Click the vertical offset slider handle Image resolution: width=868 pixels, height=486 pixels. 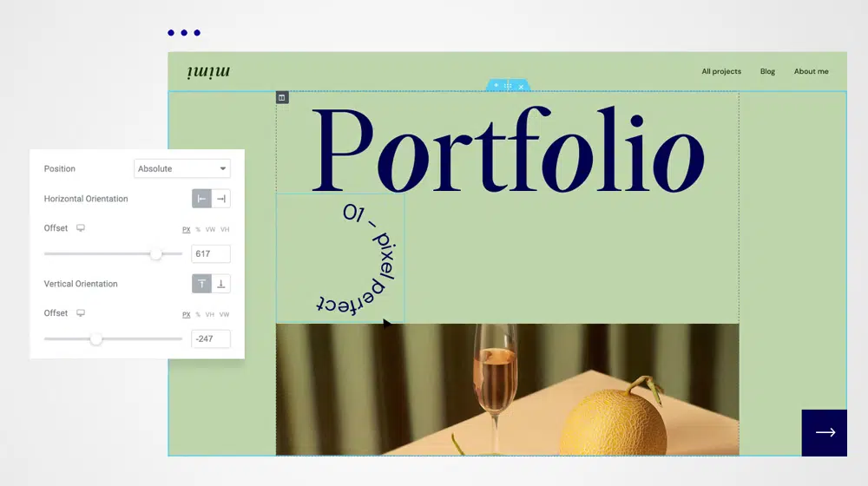[x=96, y=339]
